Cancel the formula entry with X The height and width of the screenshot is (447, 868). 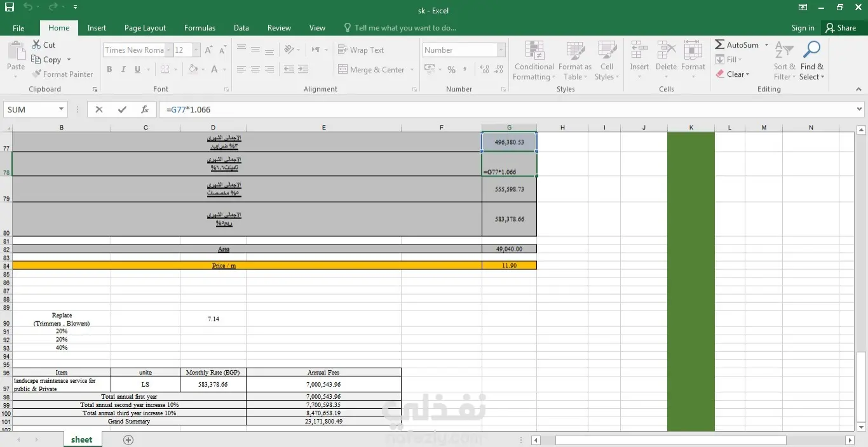tap(99, 109)
